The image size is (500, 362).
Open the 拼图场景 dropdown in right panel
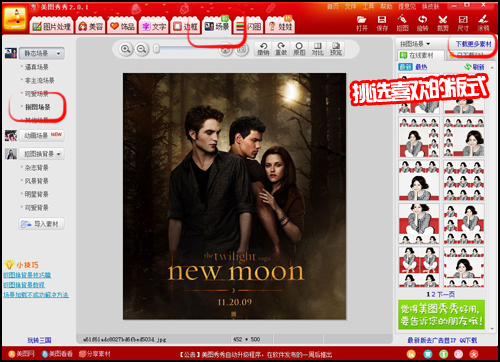[x=415, y=44]
